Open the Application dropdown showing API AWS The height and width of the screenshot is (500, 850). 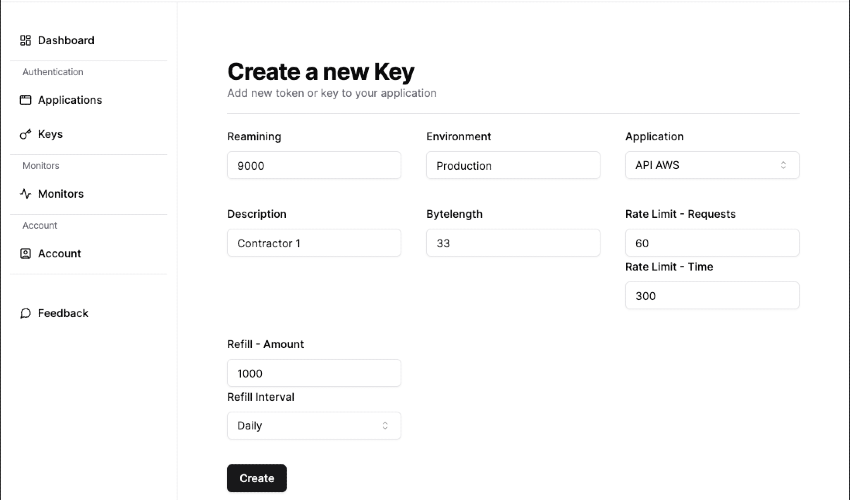click(x=712, y=165)
